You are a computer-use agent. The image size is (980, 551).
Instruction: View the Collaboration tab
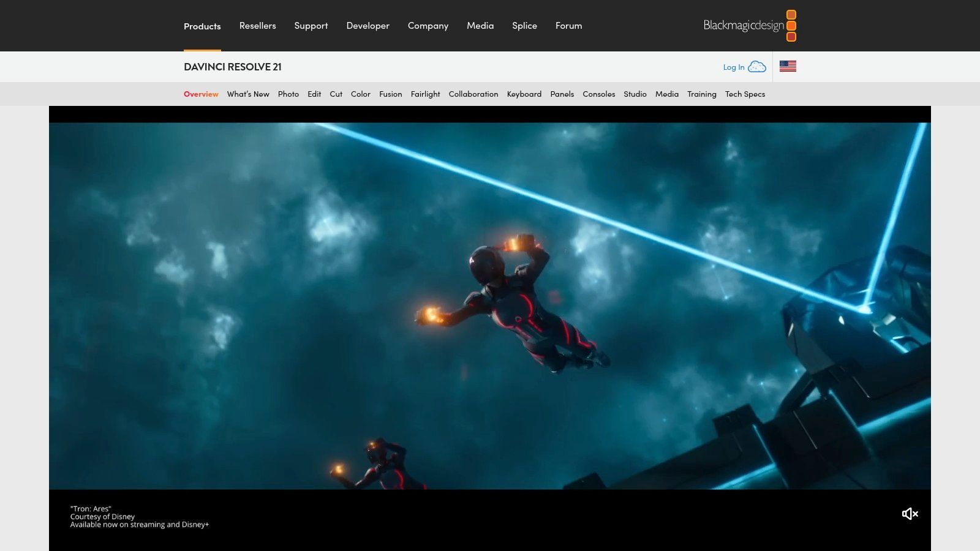click(x=473, y=94)
